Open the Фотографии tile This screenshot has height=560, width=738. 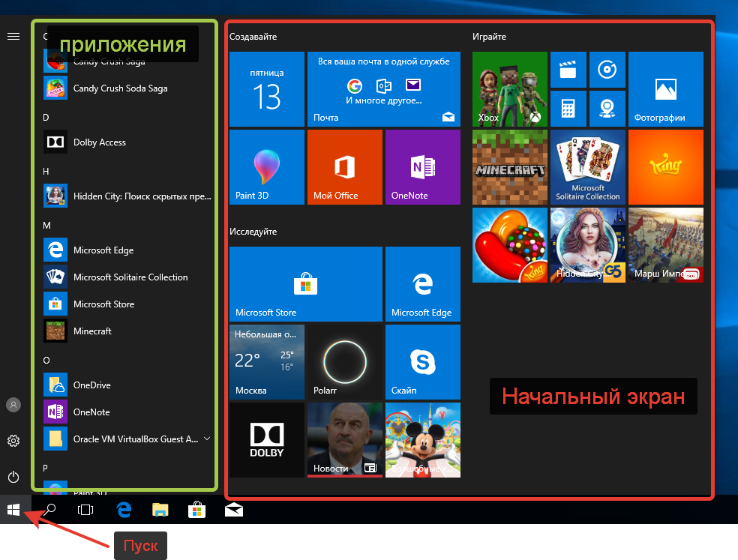point(665,89)
